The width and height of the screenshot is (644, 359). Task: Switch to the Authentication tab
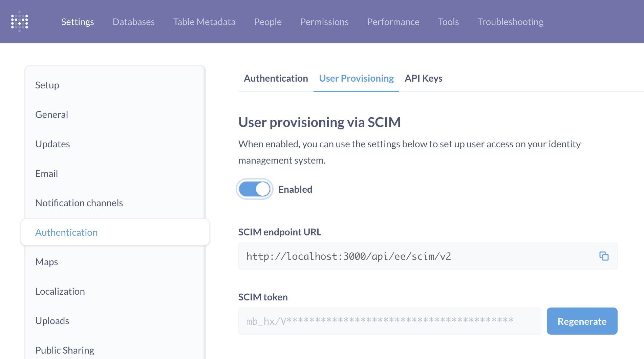276,78
